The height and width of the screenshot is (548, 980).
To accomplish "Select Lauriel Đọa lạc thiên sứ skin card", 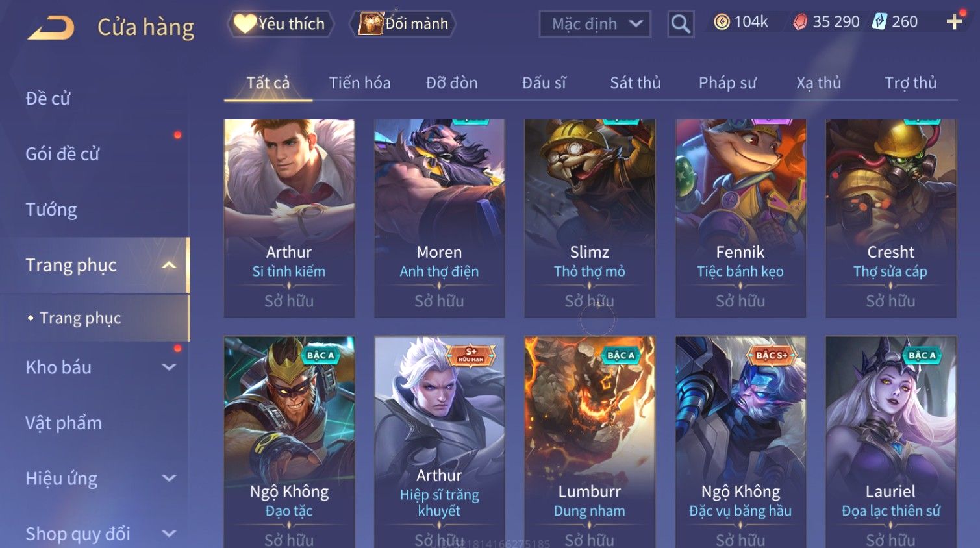I will tap(890, 442).
